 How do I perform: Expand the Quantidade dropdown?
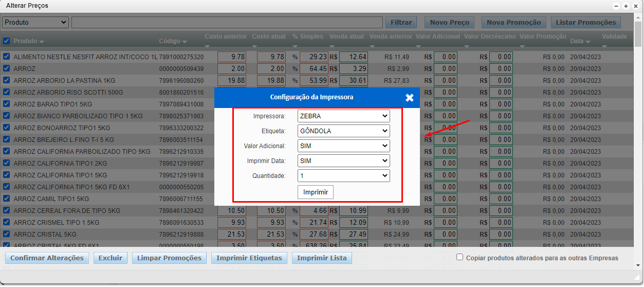click(343, 176)
